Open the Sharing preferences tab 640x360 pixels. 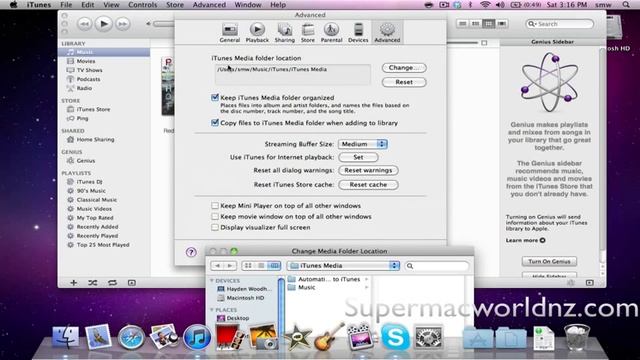tap(284, 33)
